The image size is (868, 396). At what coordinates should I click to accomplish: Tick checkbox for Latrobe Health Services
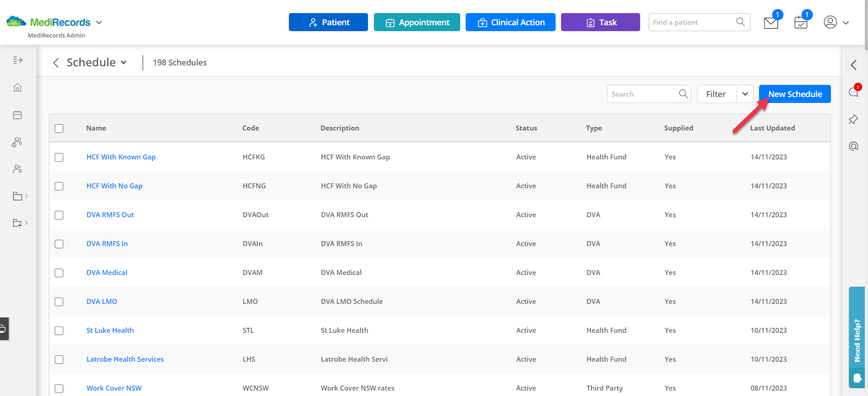pos(59,359)
